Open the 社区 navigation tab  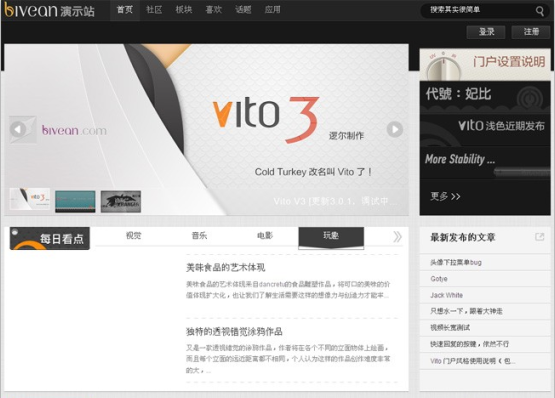tap(154, 10)
